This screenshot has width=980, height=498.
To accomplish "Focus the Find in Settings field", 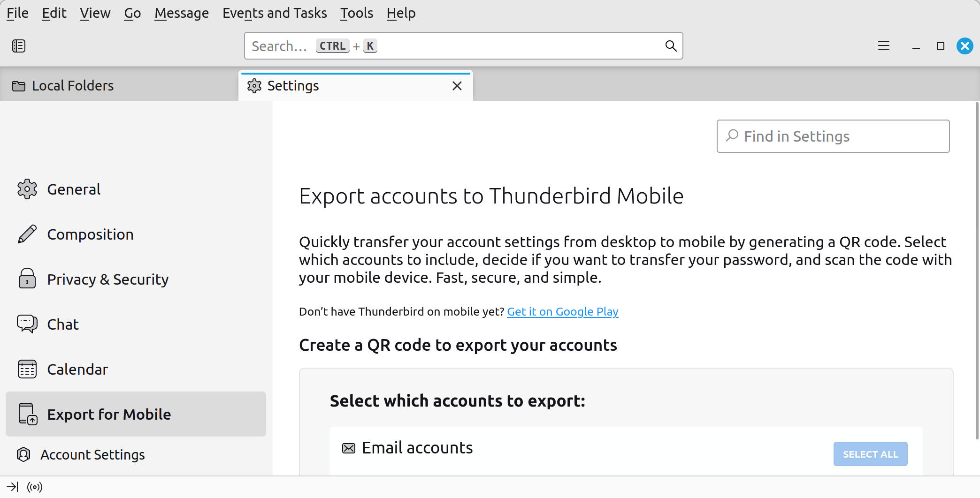I will click(833, 136).
